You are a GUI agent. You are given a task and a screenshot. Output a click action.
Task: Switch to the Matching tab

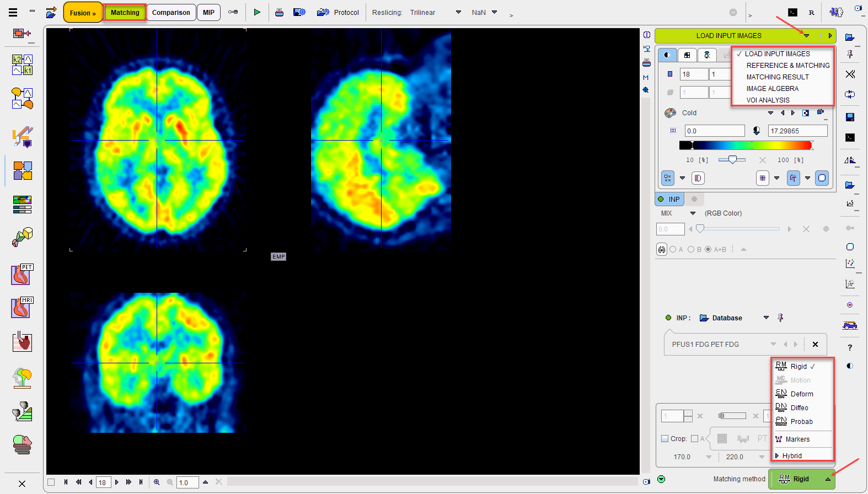coord(125,13)
